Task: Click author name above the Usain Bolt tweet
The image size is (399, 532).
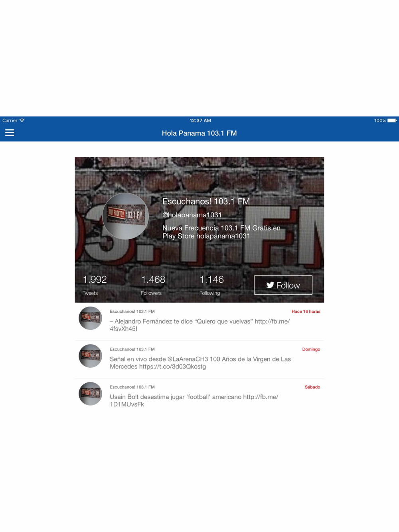Action: click(132, 387)
